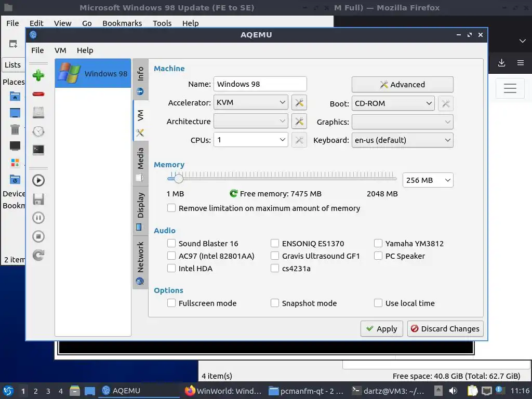532x399 pixels.
Task: Enable Use local time checkbox
Action: (378, 303)
